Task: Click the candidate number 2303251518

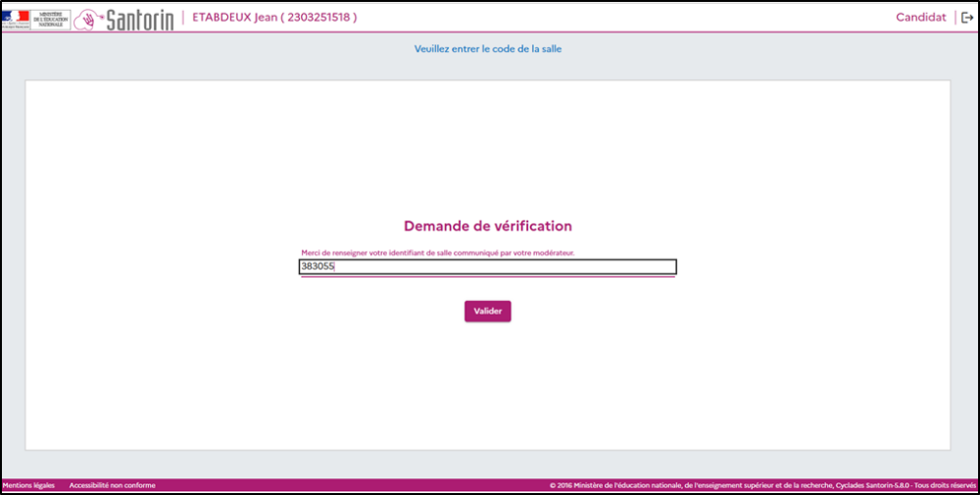Action: (314, 18)
